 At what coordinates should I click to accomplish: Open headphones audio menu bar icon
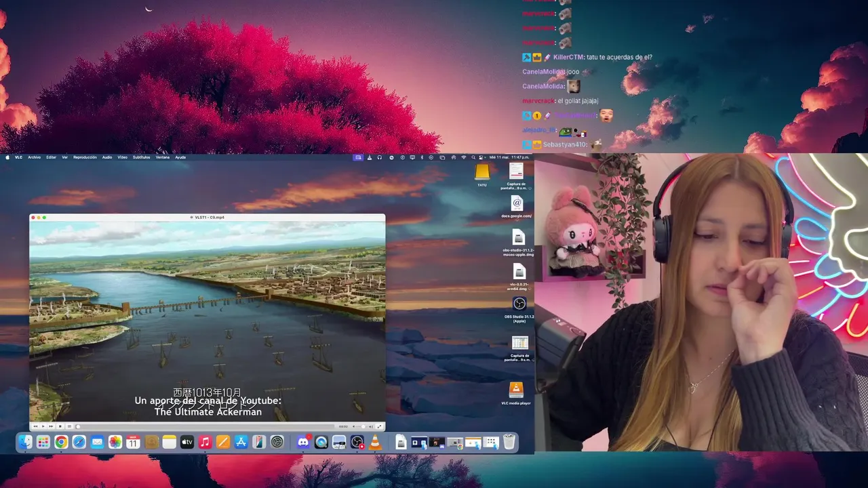click(380, 157)
